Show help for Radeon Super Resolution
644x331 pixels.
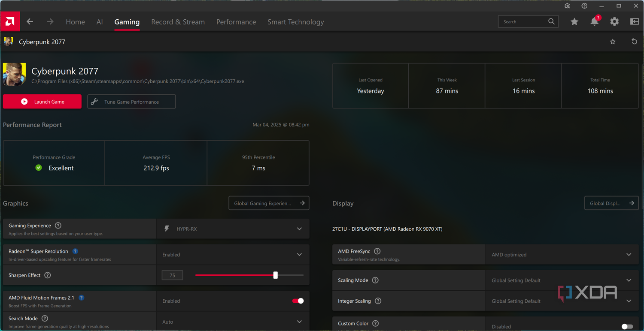(75, 251)
